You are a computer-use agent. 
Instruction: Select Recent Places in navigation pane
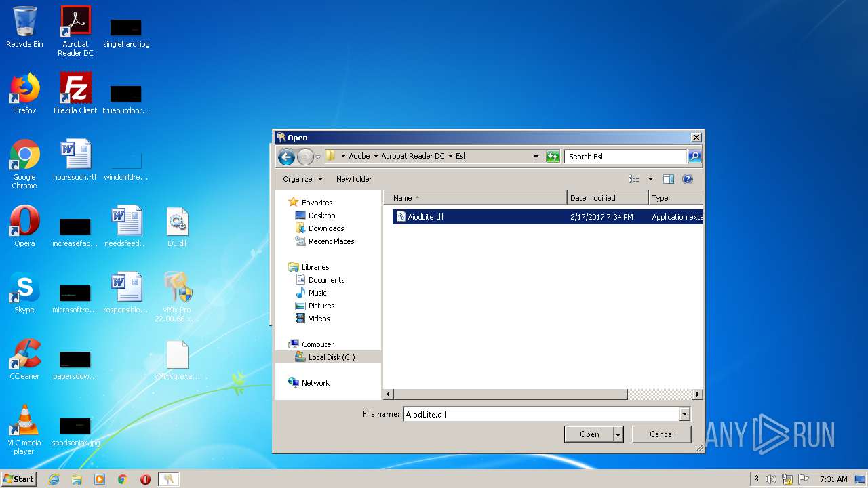click(331, 241)
